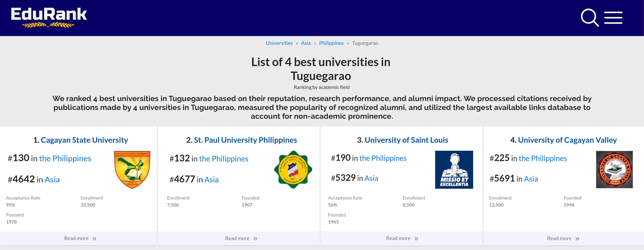Open the search magnifier icon
Viewport: 644px width, 250px height.
coord(589,17)
